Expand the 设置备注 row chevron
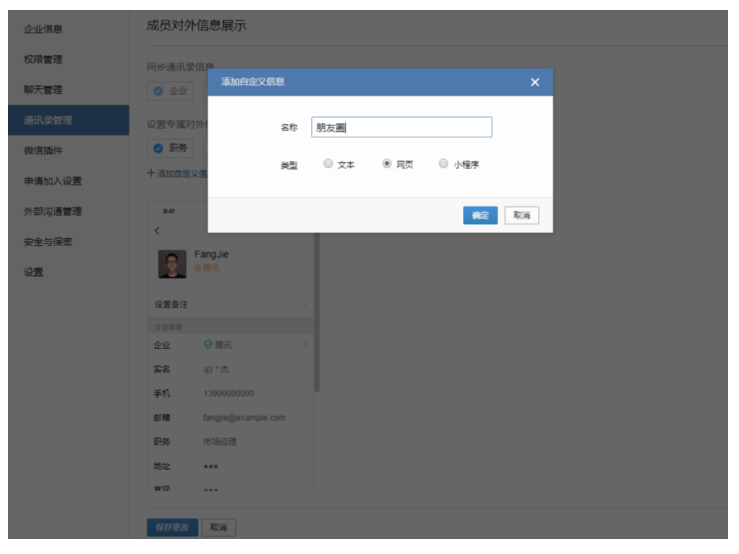The image size is (739, 554). tap(305, 304)
